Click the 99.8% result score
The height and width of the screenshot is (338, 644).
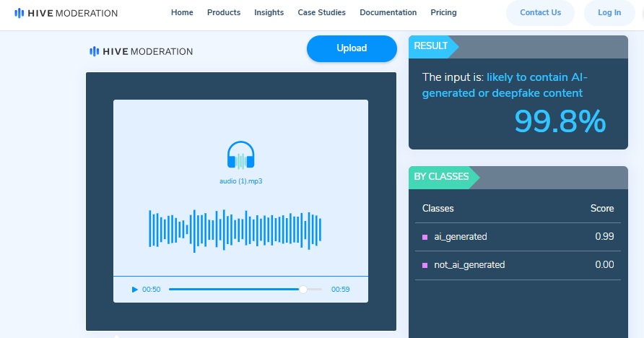(x=560, y=121)
